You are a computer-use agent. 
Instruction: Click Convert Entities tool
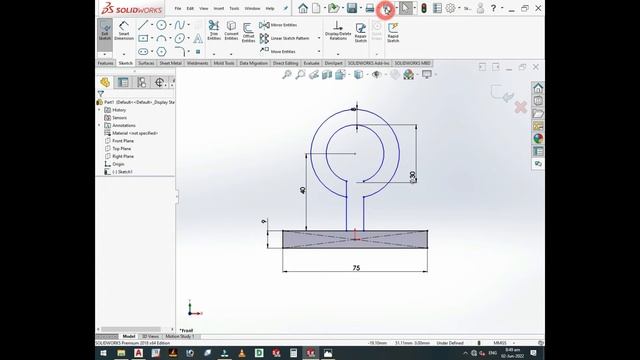(231, 31)
